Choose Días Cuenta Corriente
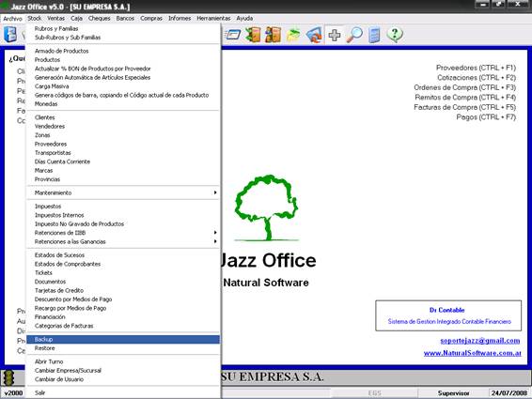Screen dimensions: 532x399 point(123,161)
